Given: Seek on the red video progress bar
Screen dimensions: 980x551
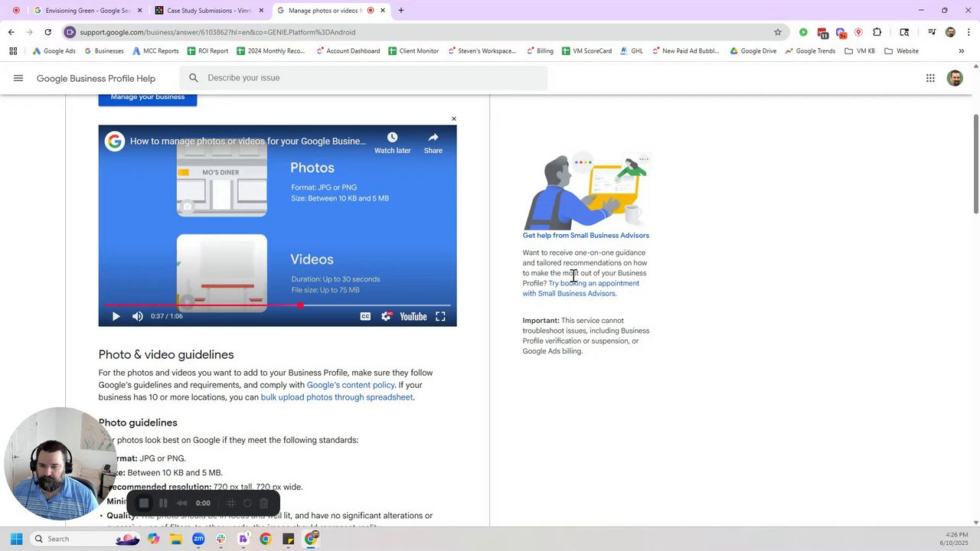Looking at the screenshot, I should coord(278,305).
